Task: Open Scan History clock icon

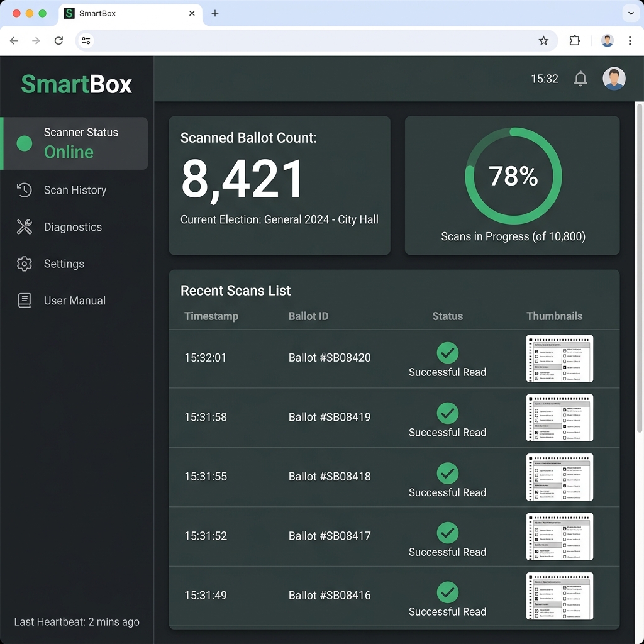Action: pyautogui.click(x=25, y=190)
